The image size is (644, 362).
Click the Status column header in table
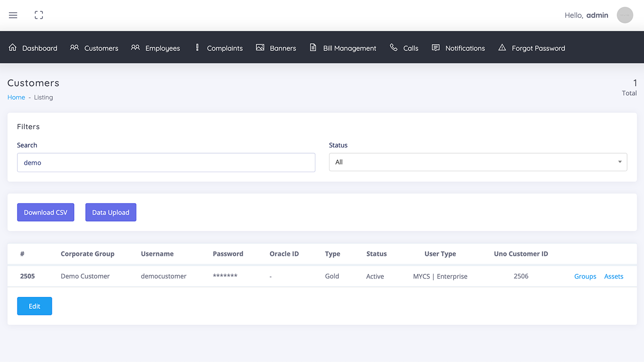(377, 254)
